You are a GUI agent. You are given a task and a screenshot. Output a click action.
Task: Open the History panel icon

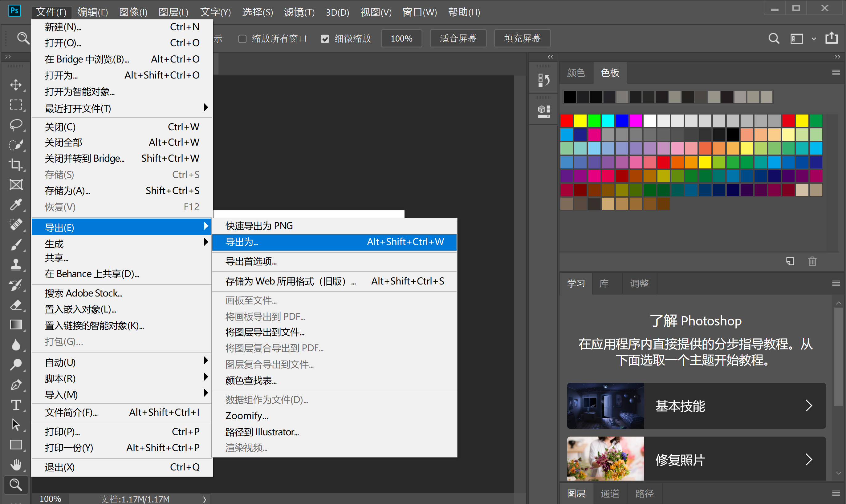tap(543, 80)
